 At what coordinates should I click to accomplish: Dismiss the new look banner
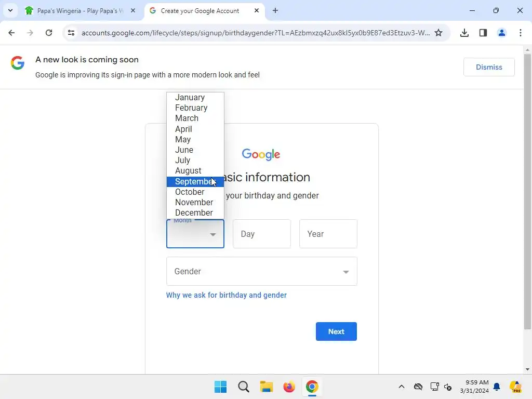coord(489,67)
